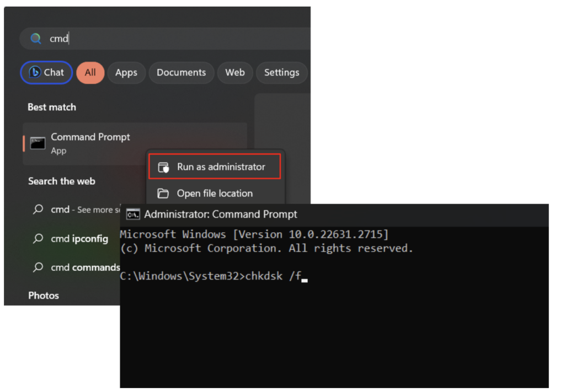Open the Web search filter
The image size is (565, 392).
234,72
